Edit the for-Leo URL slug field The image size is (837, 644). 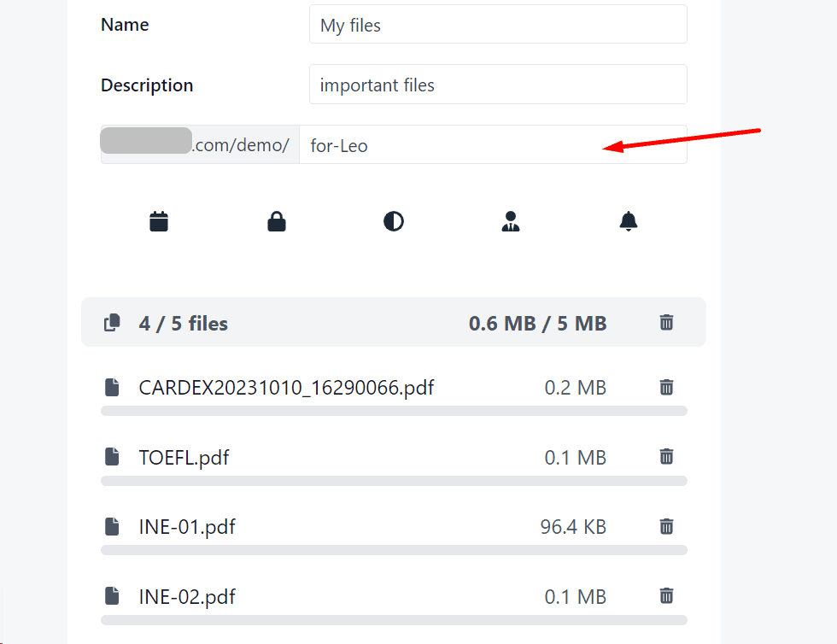[x=493, y=145]
